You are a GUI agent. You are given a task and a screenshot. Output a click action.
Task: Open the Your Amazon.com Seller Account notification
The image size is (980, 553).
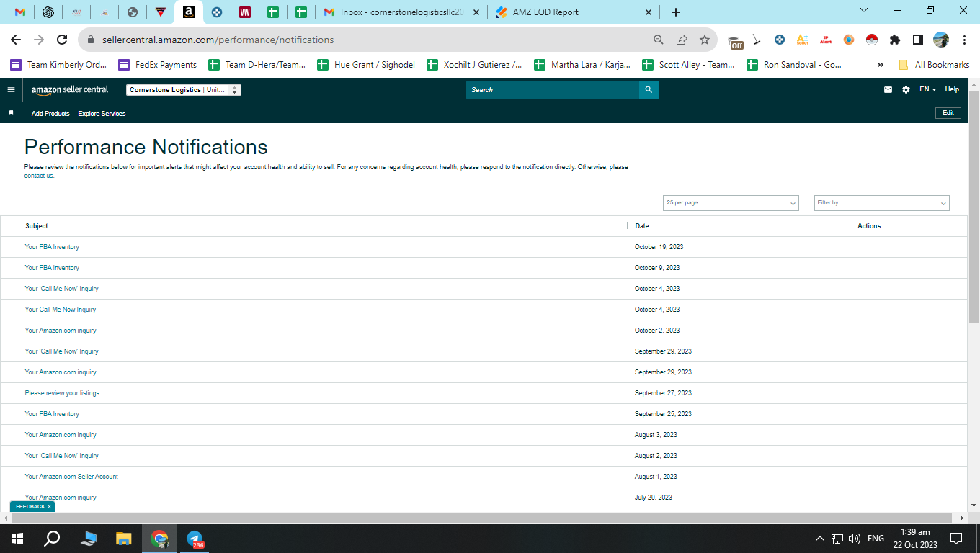point(71,477)
